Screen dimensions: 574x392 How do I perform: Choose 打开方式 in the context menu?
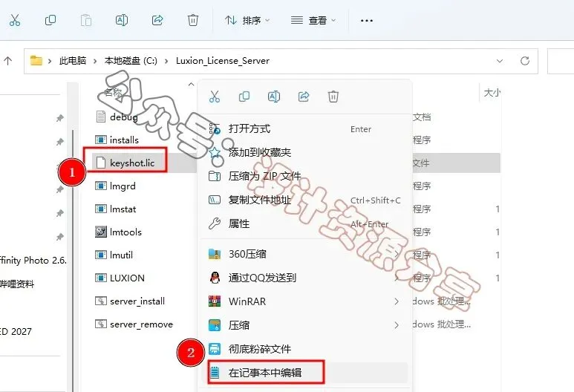[305, 129]
